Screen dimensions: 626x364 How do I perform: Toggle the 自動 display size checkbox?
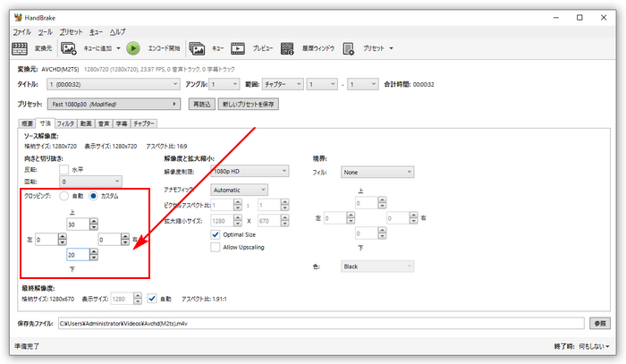[x=152, y=299]
